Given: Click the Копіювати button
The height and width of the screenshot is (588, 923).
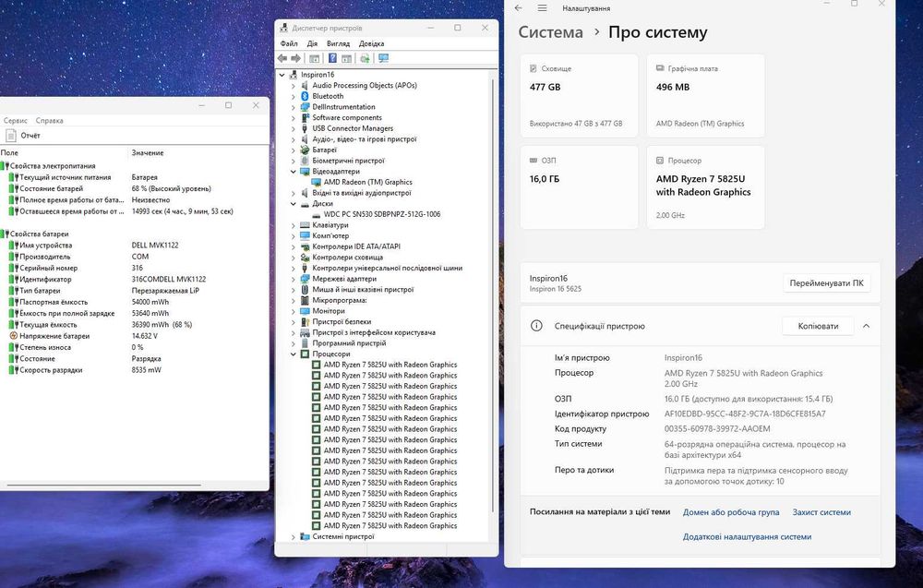Looking at the screenshot, I should pos(818,326).
